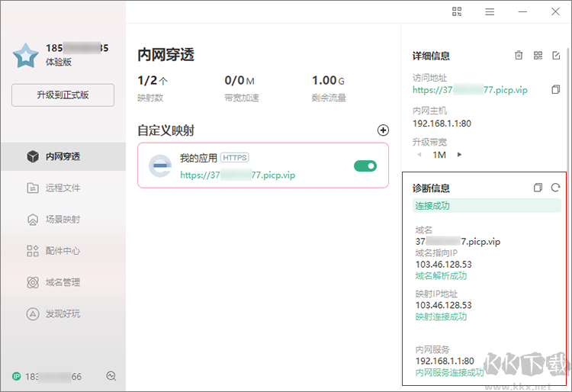Show QR code for mapping in details panel

click(x=538, y=55)
